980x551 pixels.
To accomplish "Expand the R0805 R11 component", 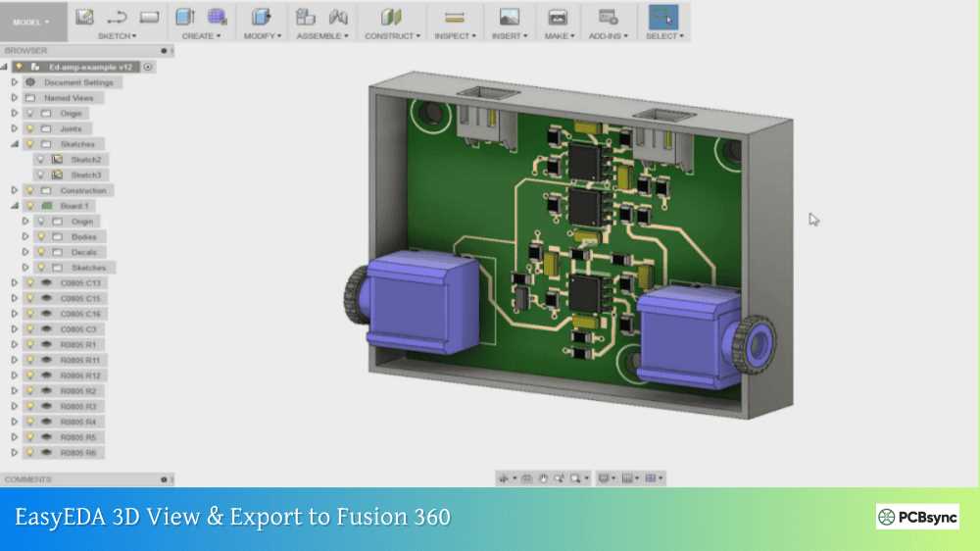I will tap(15, 360).
